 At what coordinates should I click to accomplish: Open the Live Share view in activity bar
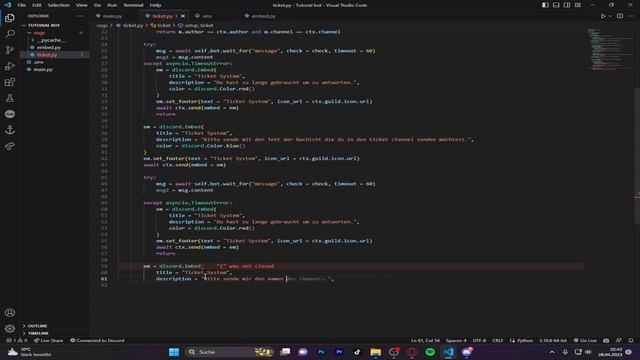pyautogui.click(x=10, y=146)
